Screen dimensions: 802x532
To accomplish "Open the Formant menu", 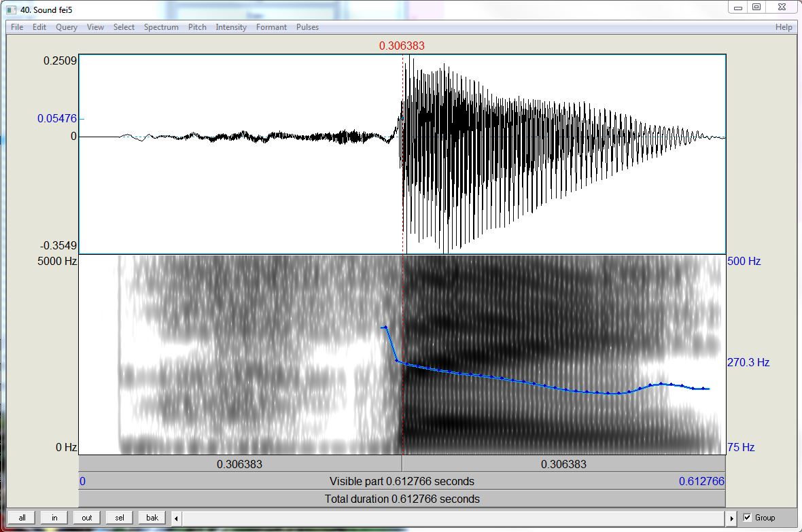I will coord(271,27).
